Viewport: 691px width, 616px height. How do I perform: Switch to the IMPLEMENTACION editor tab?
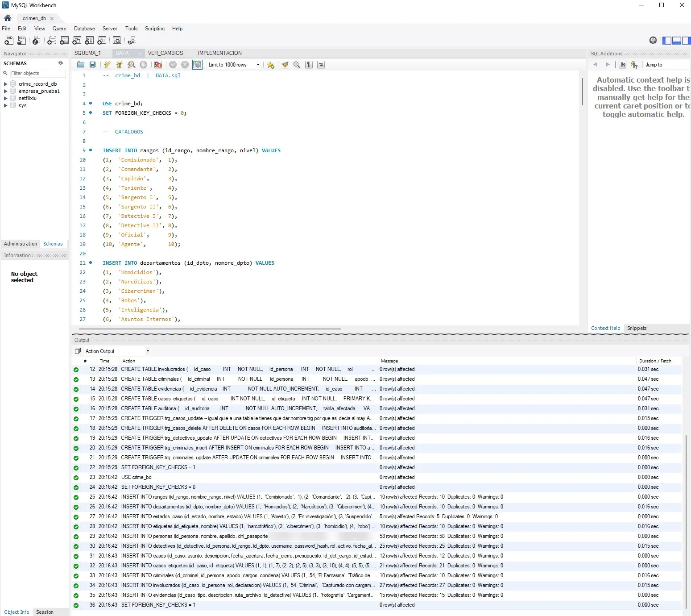click(x=220, y=53)
